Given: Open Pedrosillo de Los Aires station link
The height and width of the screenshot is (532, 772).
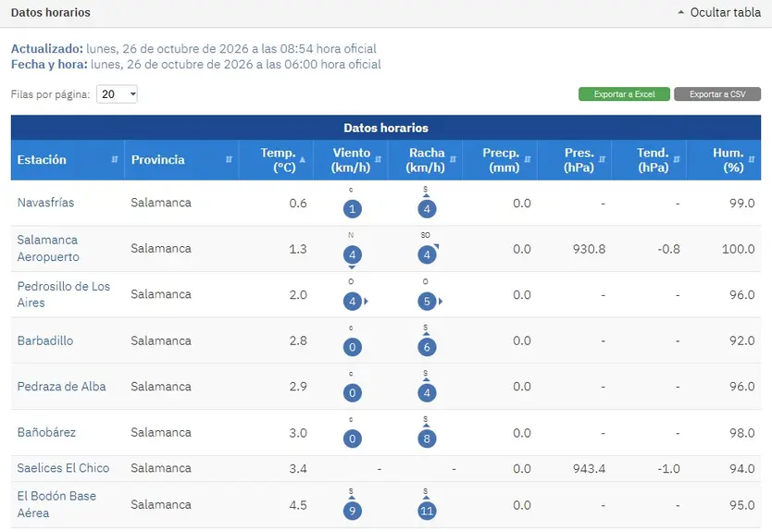Looking at the screenshot, I should pyautogui.click(x=64, y=294).
